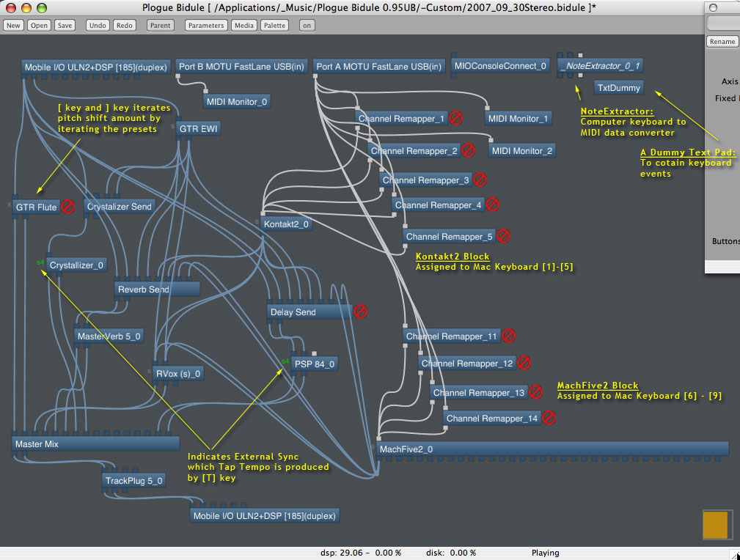Click the Rename button in side panel
Screen dimensions: 740x560
pyautogui.click(x=722, y=42)
